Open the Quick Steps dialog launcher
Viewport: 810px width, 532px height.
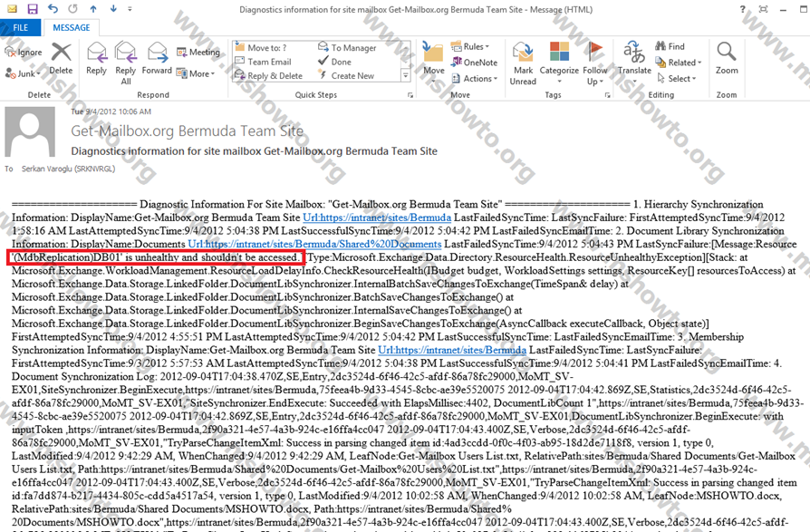tap(410, 95)
